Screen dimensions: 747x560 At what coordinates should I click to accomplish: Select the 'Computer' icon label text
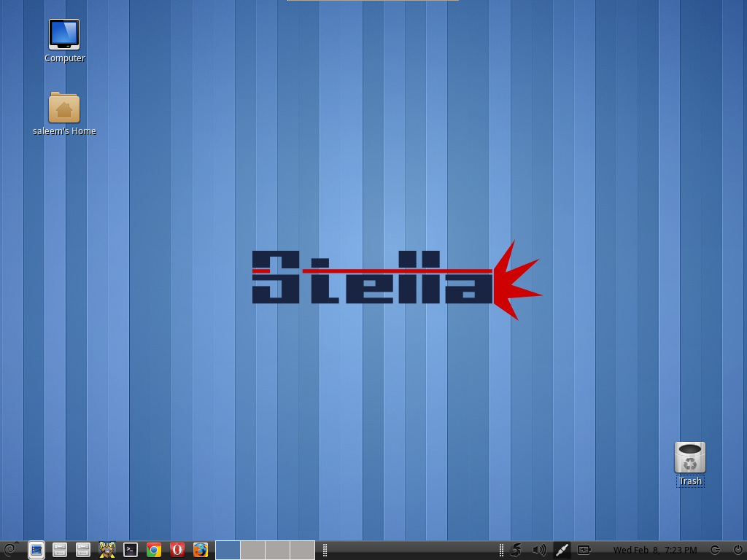click(65, 58)
